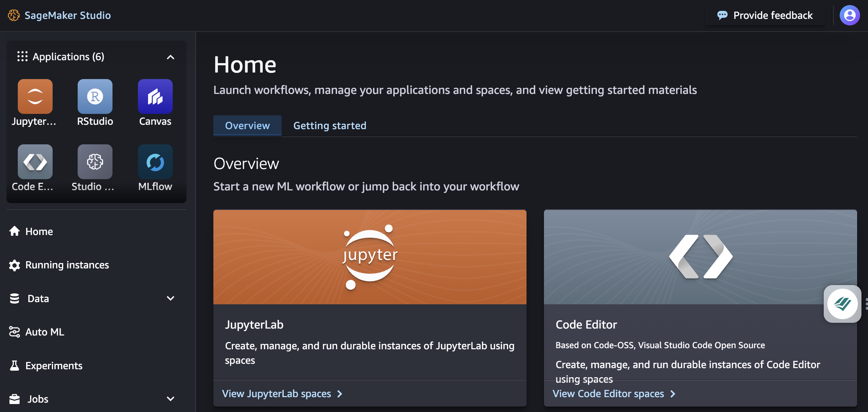Image resolution: width=868 pixels, height=412 pixels.
Task: Click the floating assistant widget icon
Action: pos(842,304)
